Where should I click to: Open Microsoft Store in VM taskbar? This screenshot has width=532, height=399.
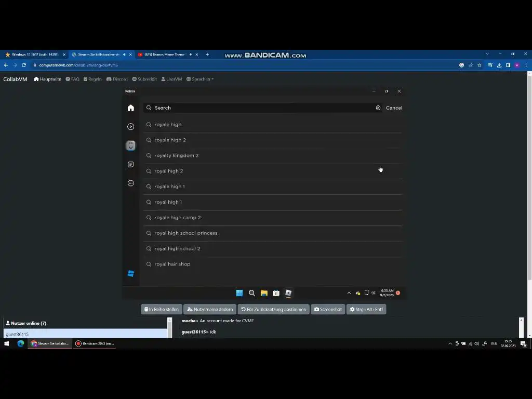[276, 293]
